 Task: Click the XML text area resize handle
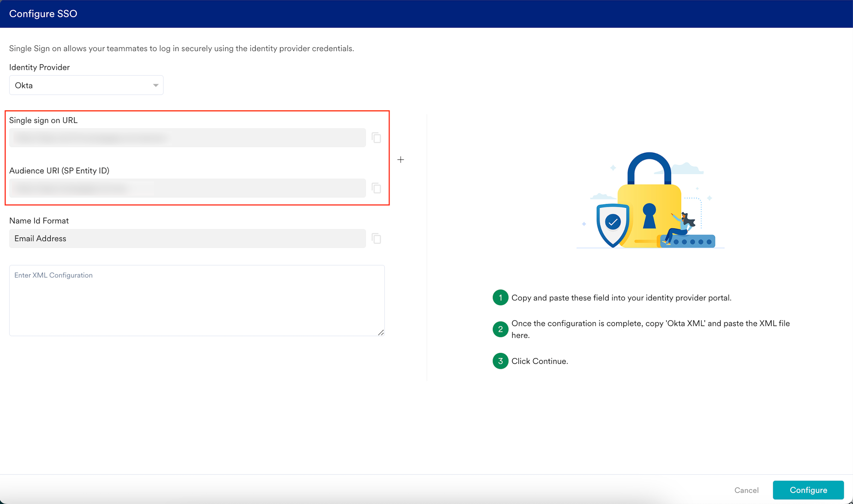click(x=381, y=332)
